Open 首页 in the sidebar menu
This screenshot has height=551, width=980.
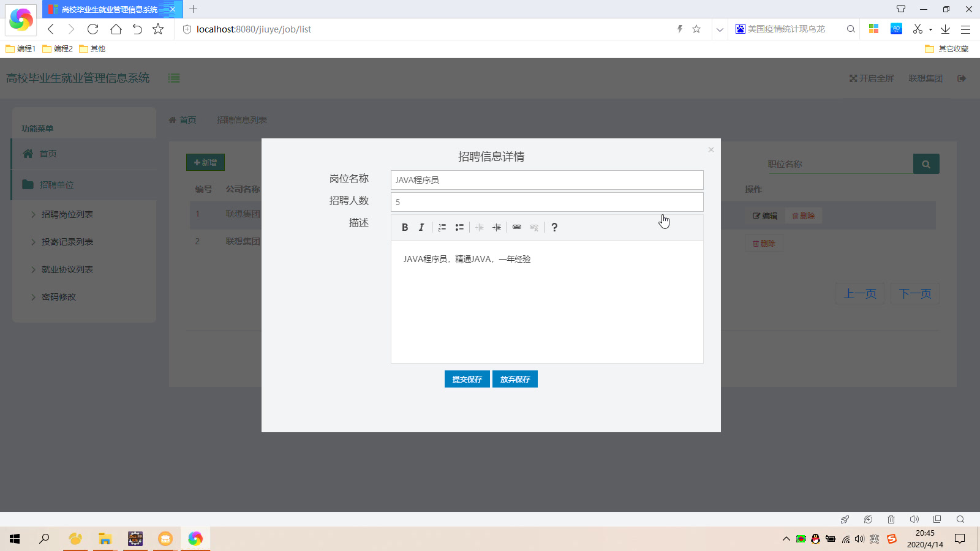[84, 154]
